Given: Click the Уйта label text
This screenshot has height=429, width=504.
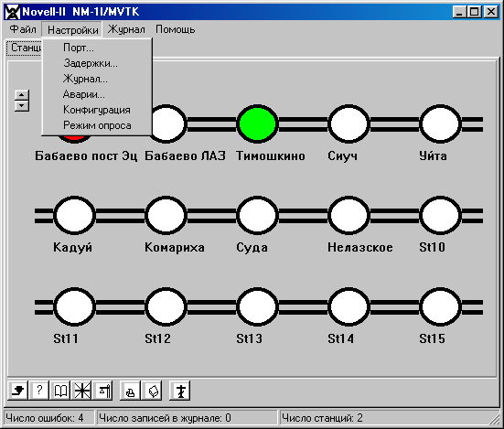Looking at the screenshot, I should click(433, 156).
